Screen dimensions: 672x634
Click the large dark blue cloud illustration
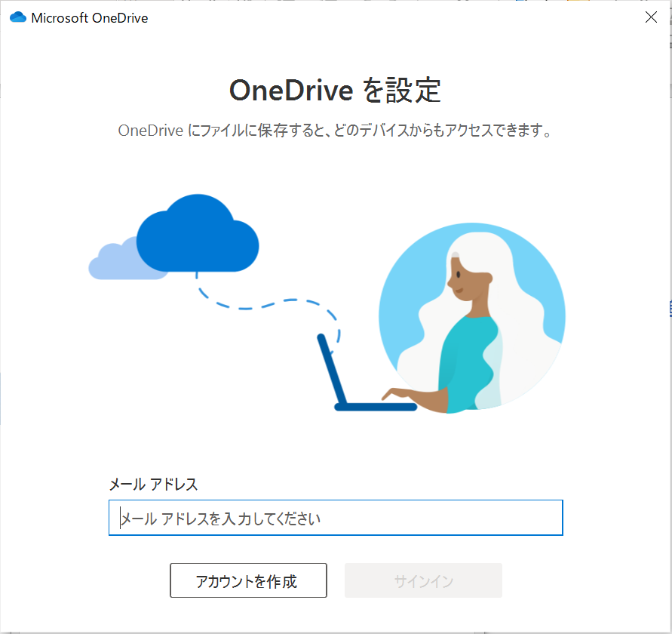pos(198,234)
